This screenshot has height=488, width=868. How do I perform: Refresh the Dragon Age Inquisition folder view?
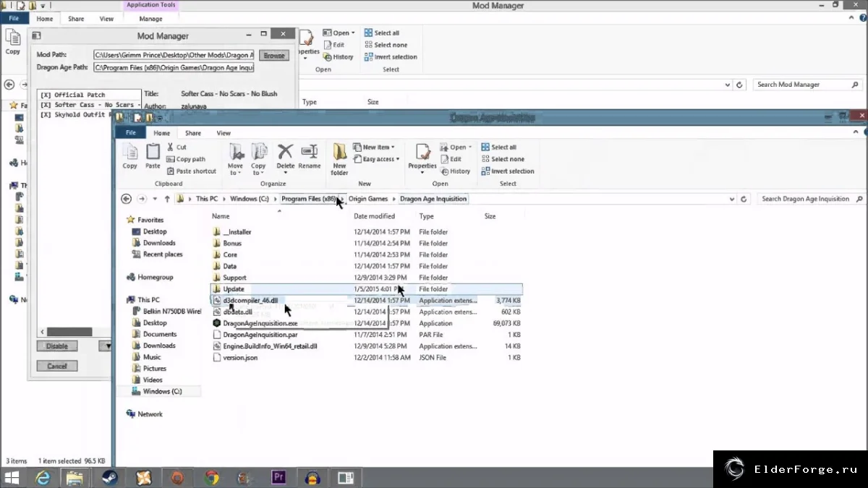(743, 199)
